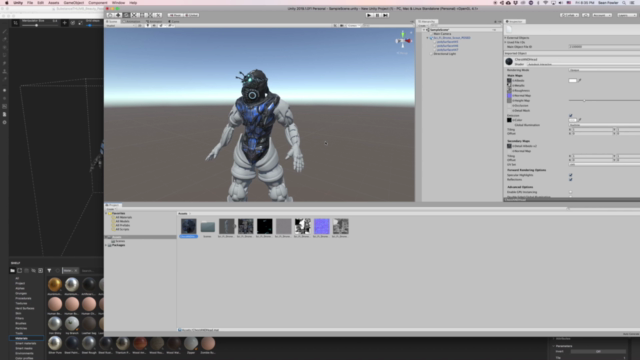Select the gold Aluminium material in Shelf
Viewport: 640px width, 360px height.
click(x=55, y=284)
